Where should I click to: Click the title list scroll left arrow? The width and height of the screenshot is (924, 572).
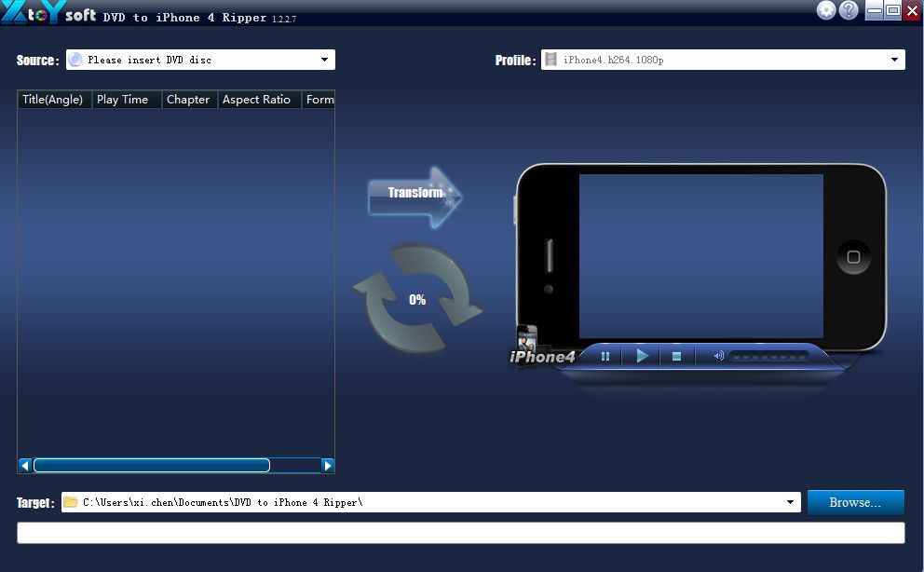25,466
